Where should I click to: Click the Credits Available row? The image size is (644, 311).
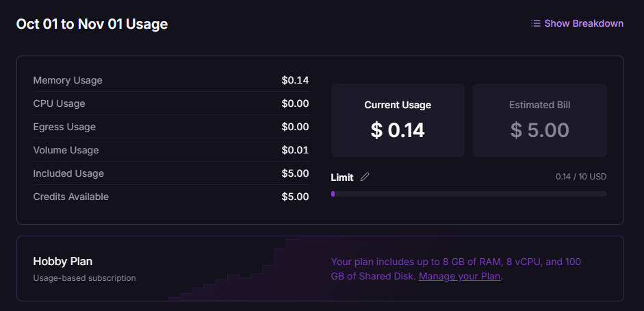point(171,197)
